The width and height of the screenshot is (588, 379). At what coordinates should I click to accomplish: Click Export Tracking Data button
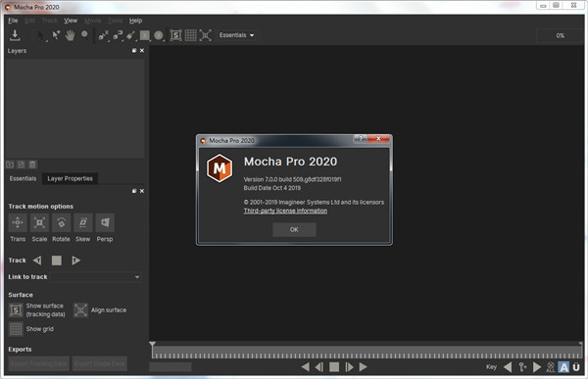[x=38, y=363]
